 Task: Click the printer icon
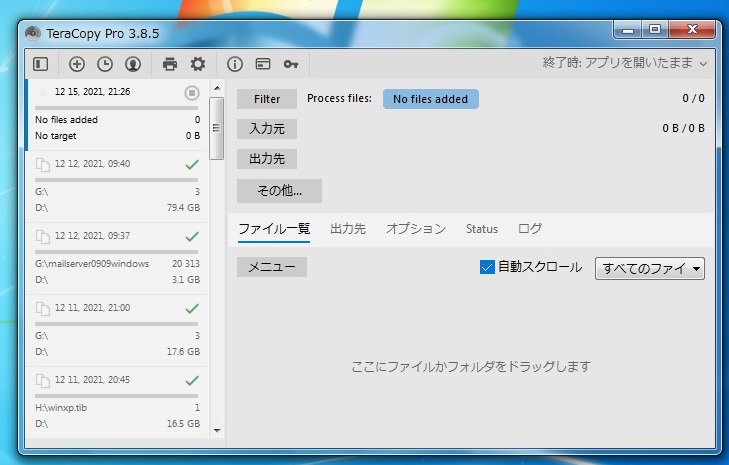coord(170,64)
